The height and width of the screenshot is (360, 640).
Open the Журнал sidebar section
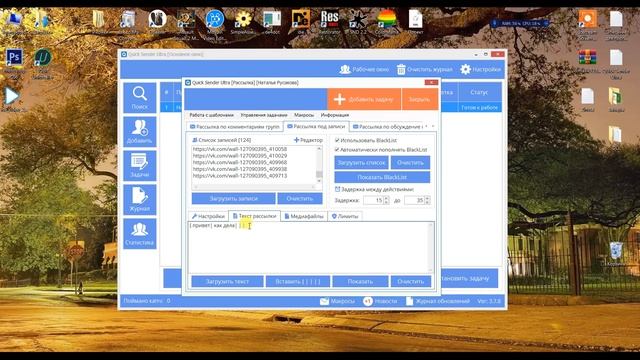coord(140,200)
